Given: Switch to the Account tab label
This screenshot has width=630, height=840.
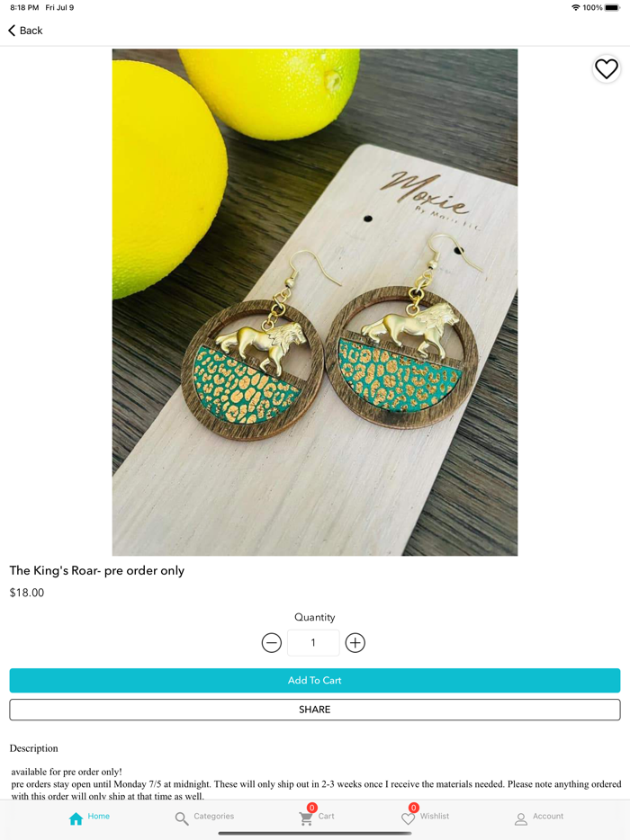Looking at the screenshot, I should point(548,816).
